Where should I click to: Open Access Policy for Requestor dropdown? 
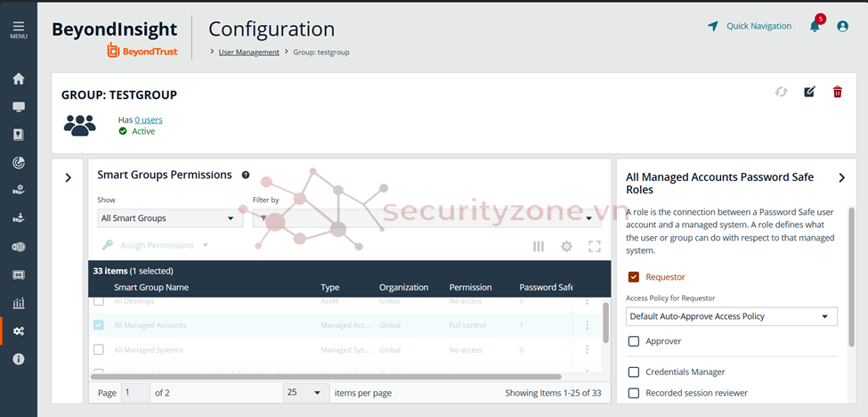click(x=731, y=316)
